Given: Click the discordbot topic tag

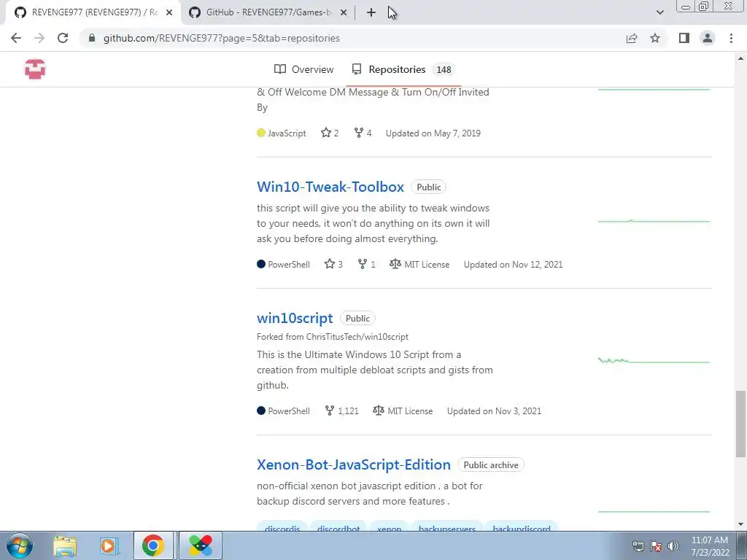Looking at the screenshot, I should tap(338, 526).
